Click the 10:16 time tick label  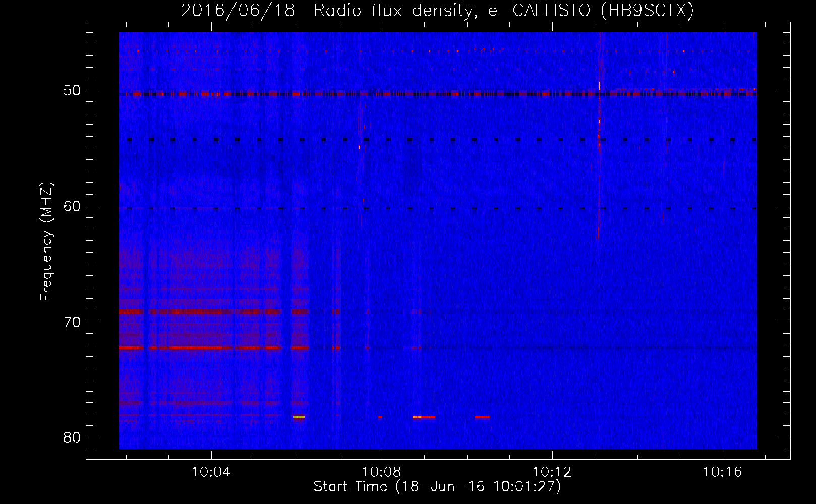tap(723, 472)
